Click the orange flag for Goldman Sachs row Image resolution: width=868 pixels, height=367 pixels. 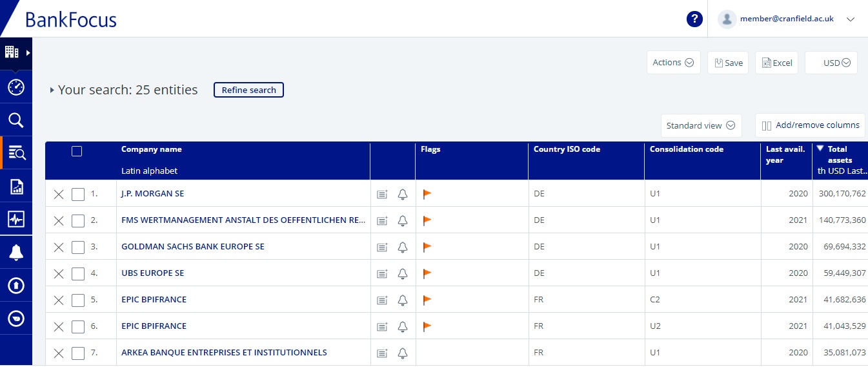click(x=427, y=247)
